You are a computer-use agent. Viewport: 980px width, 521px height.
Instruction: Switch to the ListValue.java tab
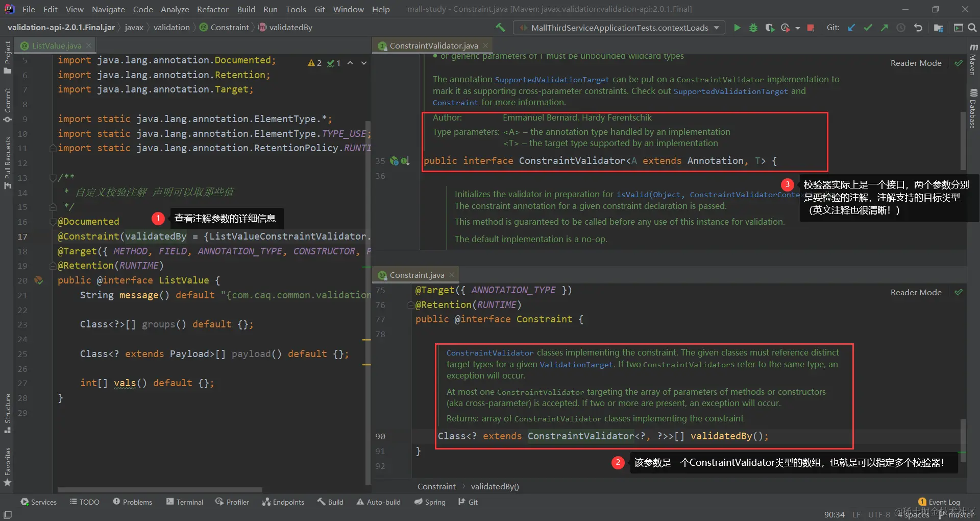coord(56,46)
